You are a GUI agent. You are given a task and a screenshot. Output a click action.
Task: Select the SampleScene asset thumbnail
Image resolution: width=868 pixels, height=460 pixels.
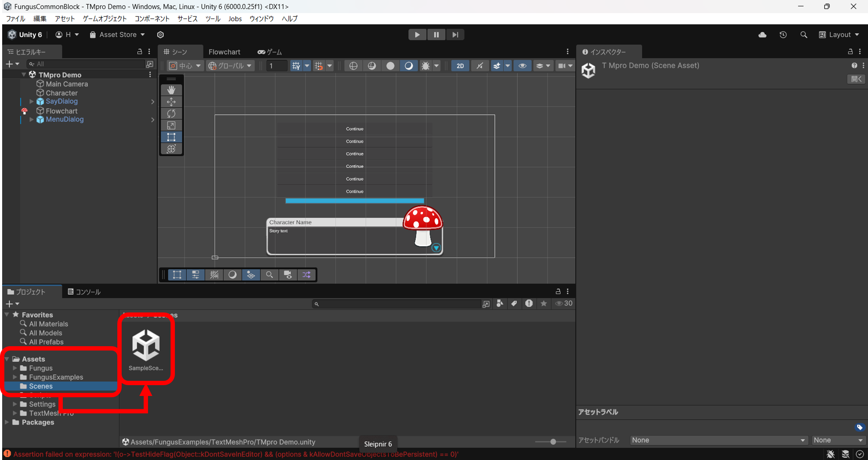146,345
